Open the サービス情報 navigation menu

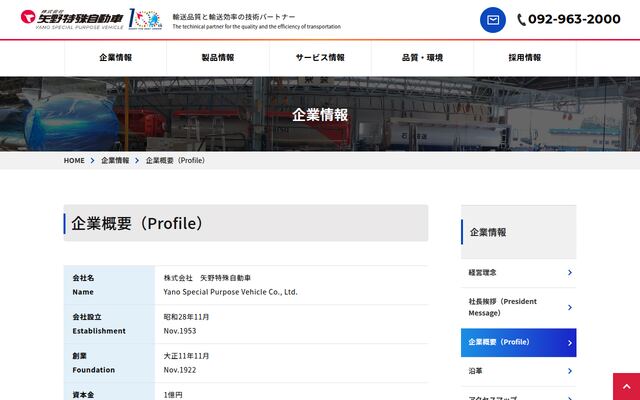click(320, 58)
